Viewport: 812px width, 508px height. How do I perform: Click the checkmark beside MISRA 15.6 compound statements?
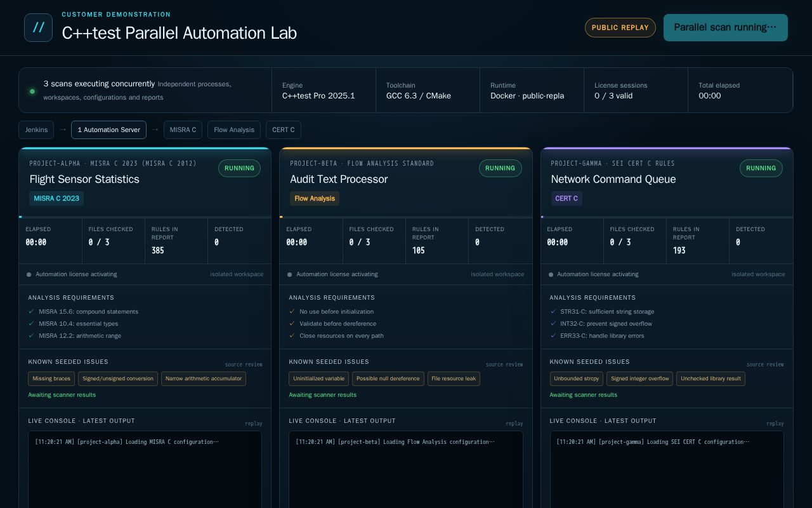(x=31, y=311)
